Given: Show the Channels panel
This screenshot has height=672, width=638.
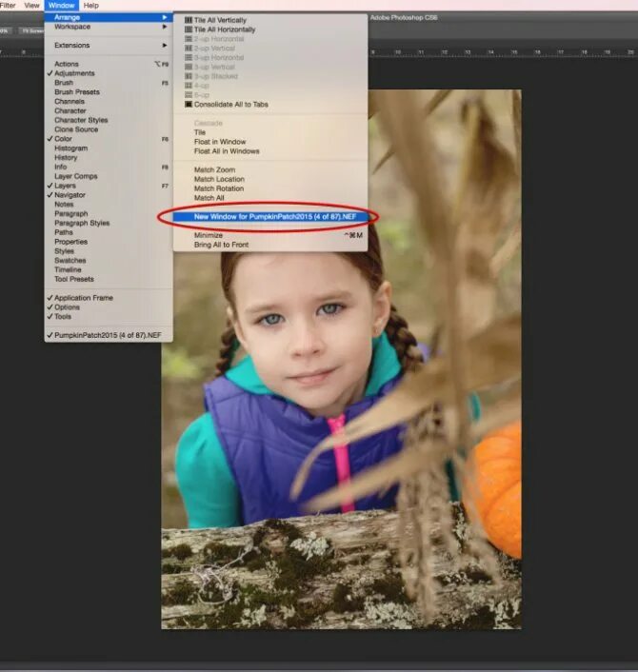Looking at the screenshot, I should tap(109, 102).
